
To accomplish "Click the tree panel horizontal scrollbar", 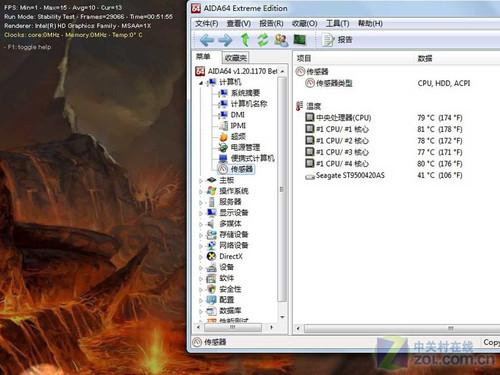I will click(233, 327).
